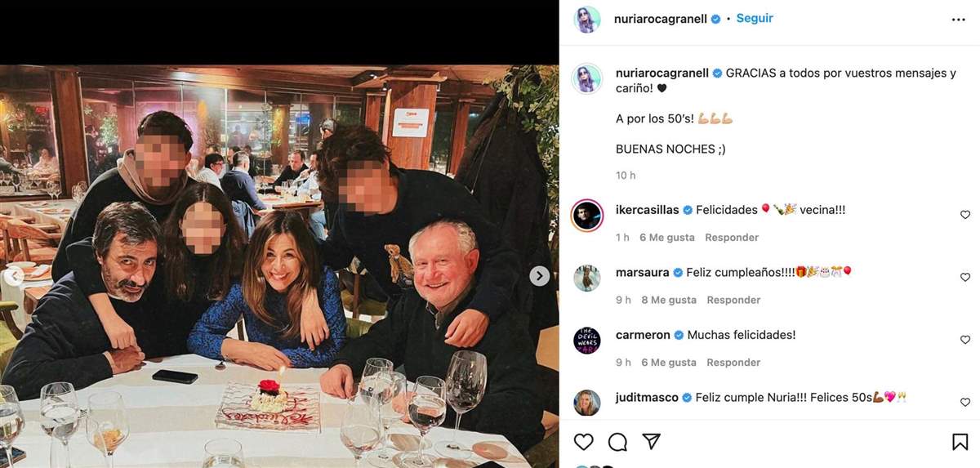Open the comment bubble icon
Screen dimensions: 980x468
pyautogui.click(x=617, y=442)
